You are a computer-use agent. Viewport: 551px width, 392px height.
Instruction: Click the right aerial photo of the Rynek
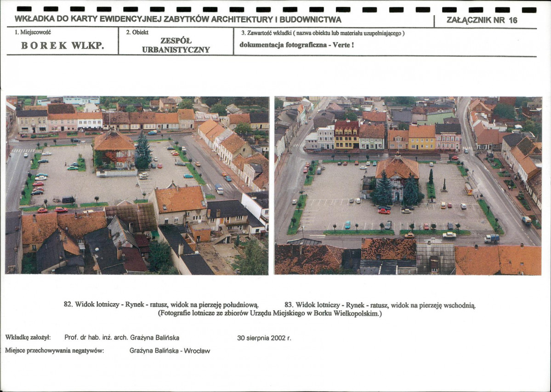tap(408, 186)
